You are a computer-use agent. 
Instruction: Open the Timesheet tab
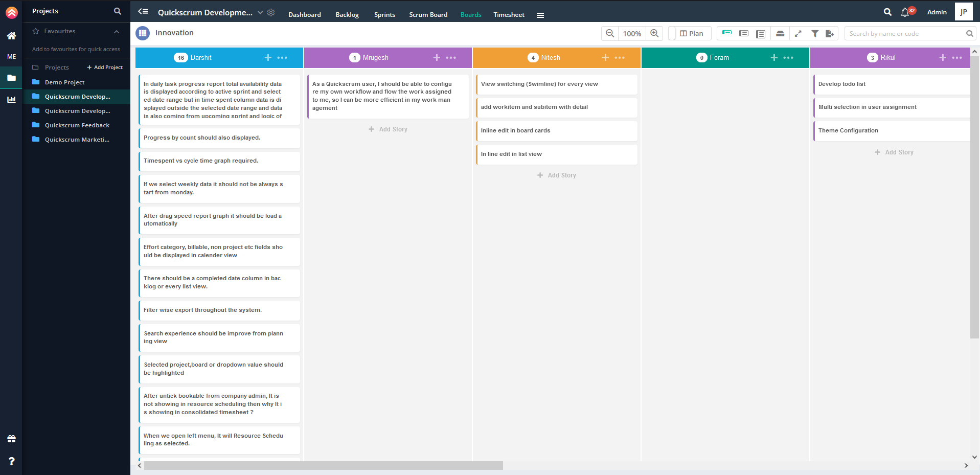(508, 14)
